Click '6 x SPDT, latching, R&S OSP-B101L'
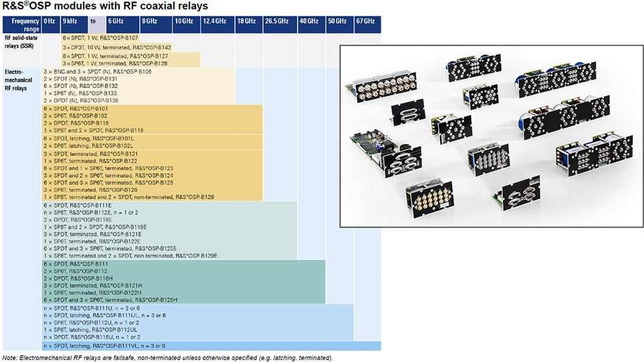 click(x=89, y=139)
